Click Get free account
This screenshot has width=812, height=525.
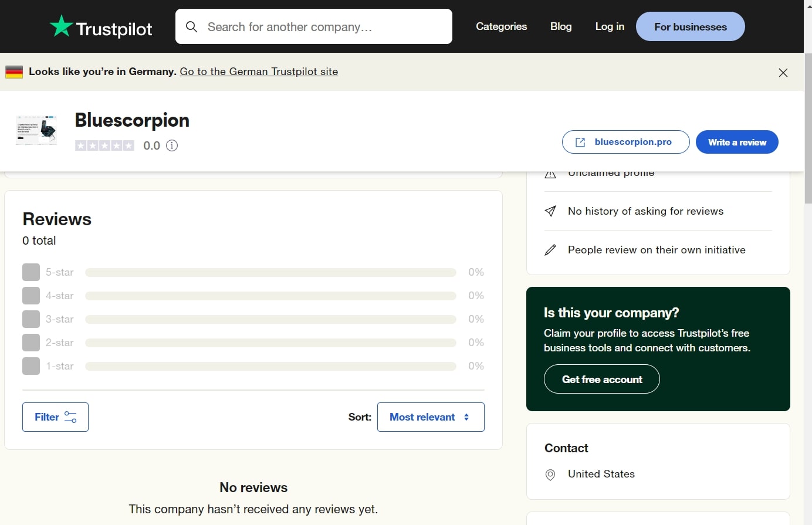(x=602, y=379)
